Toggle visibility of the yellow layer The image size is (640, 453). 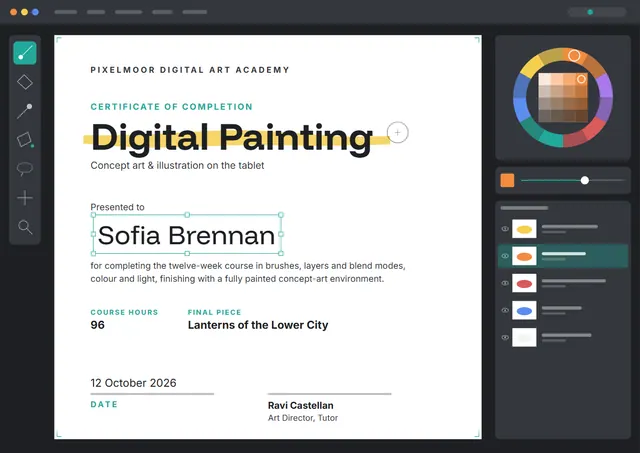[505, 229]
